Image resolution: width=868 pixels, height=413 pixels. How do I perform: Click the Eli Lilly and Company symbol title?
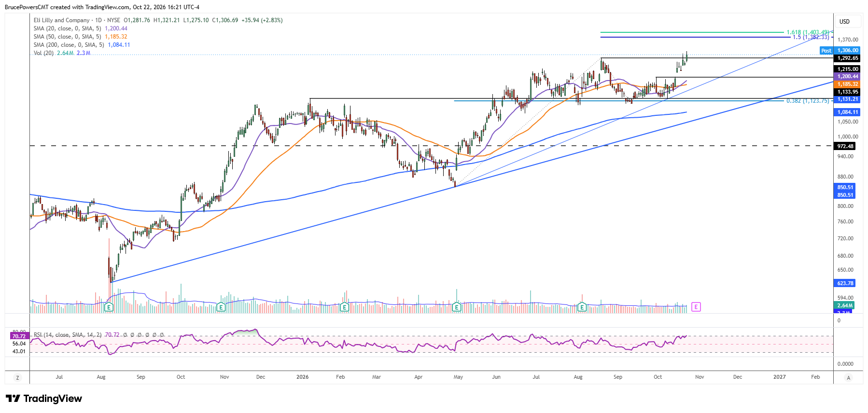pyautogui.click(x=61, y=20)
